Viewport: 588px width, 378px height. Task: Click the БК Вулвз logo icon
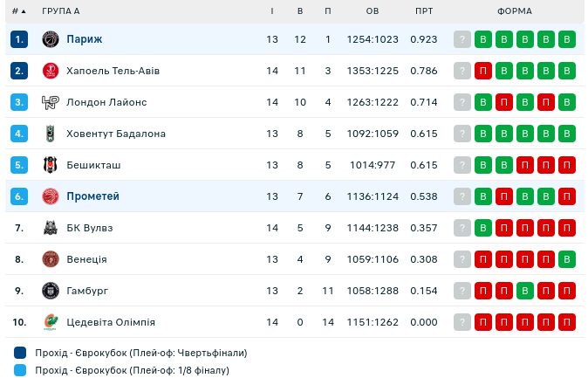pos(50,228)
